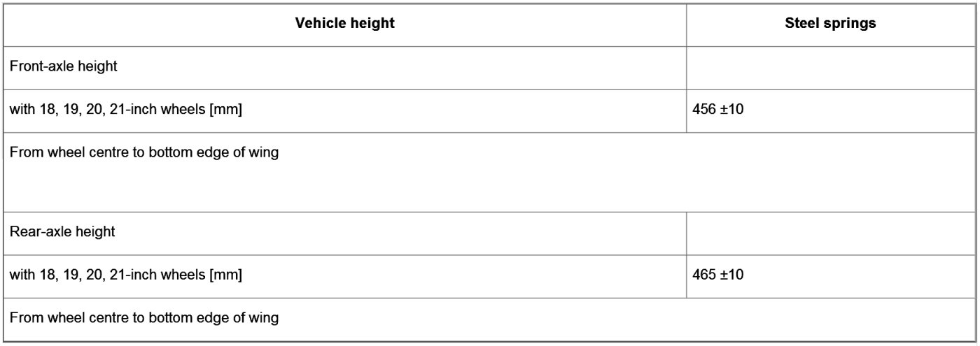Screen dimensions: 980x346
Task: Click the "Steel springs" column header
Action: coord(830,24)
